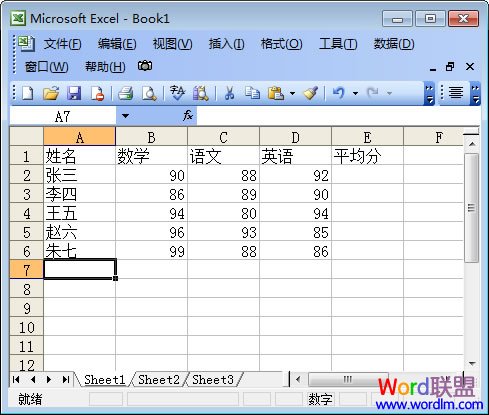Open the 数据(D) menu
The height and width of the screenshot is (415, 489).
pyautogui.click(x=394, y=44)
